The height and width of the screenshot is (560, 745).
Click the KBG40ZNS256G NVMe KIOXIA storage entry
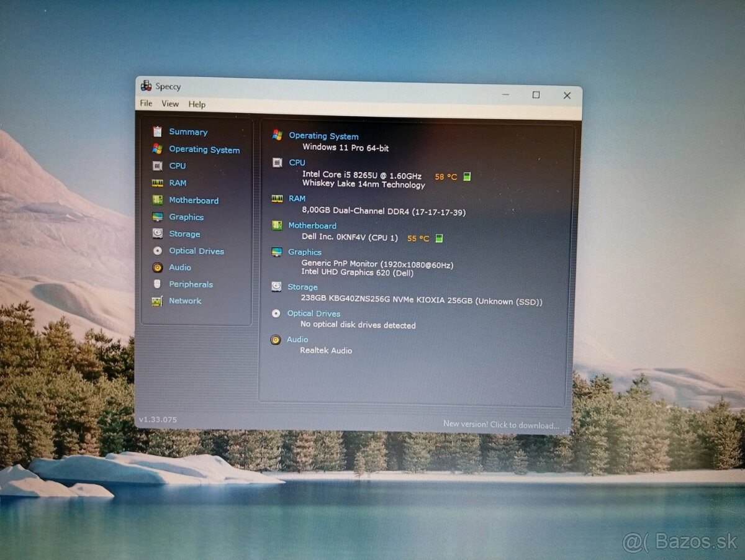pyautogui.click(x=422, y=301)
